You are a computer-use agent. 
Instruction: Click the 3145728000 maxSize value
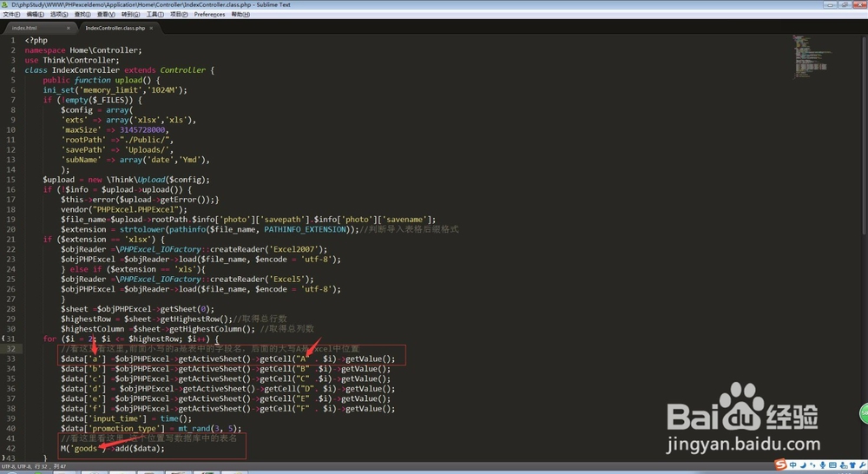[x=143, y=130]
